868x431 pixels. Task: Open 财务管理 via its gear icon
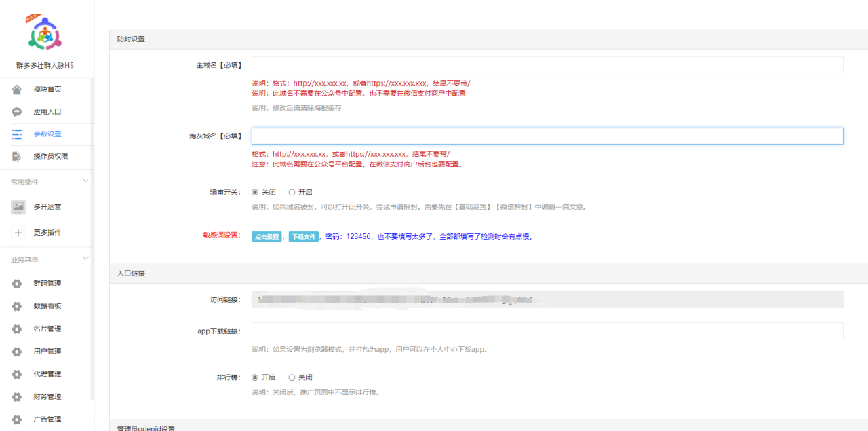18,396
